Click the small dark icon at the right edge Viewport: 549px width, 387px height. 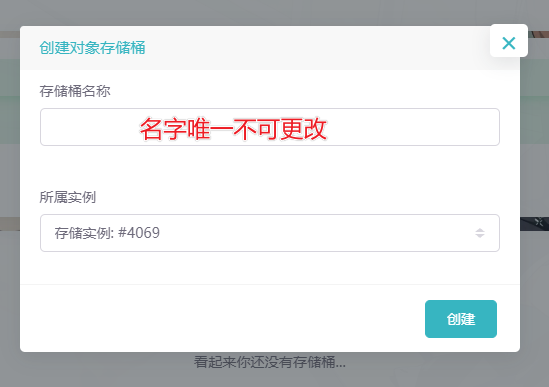tap(539, 222)
